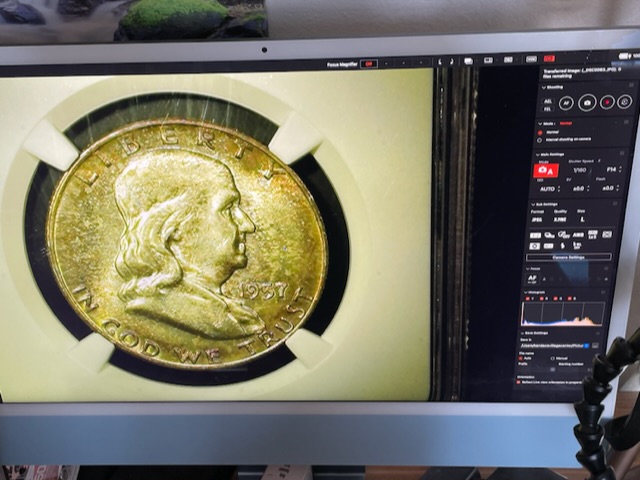Select Interval shooting on camera radio button
The height and width of the screenshot is (480, 640).
click(540, 140)
